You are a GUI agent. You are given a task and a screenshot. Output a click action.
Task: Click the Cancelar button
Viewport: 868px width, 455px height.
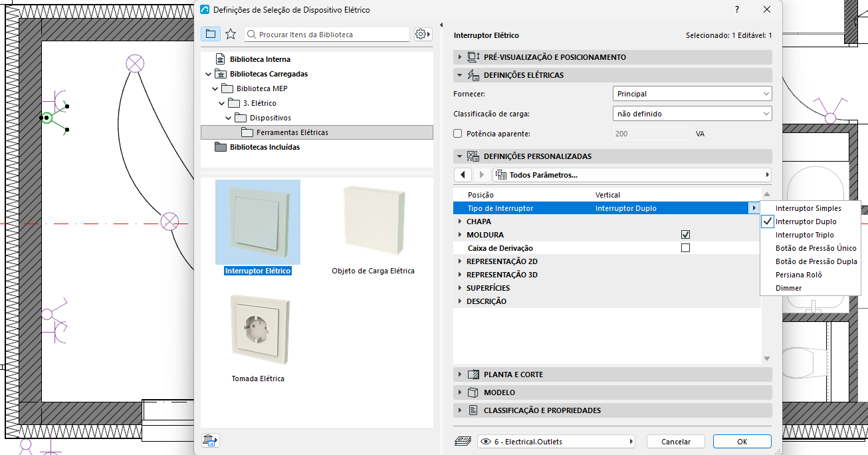tap(676, 441)
